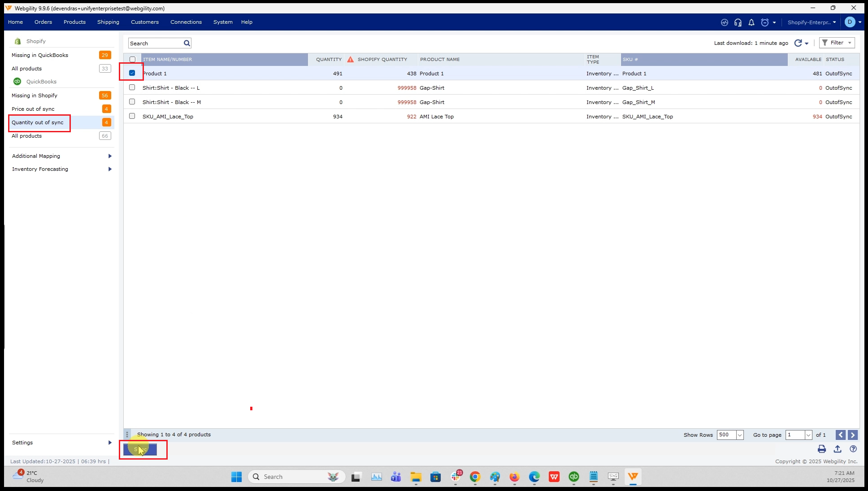Expand the Shopify-Enterpr.. store selector
Image resolution: width=868 pixels, height=491 pixels.
coord(812,22)
